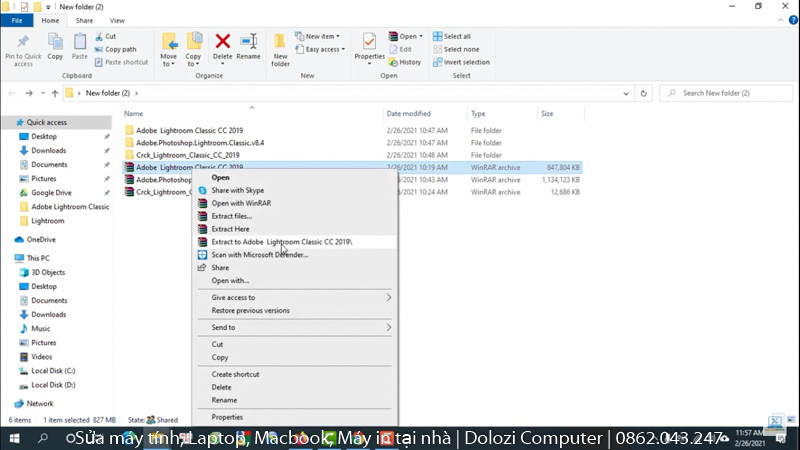
Task: Click Select all in ribbon
Action: click(x=456, y=36)
